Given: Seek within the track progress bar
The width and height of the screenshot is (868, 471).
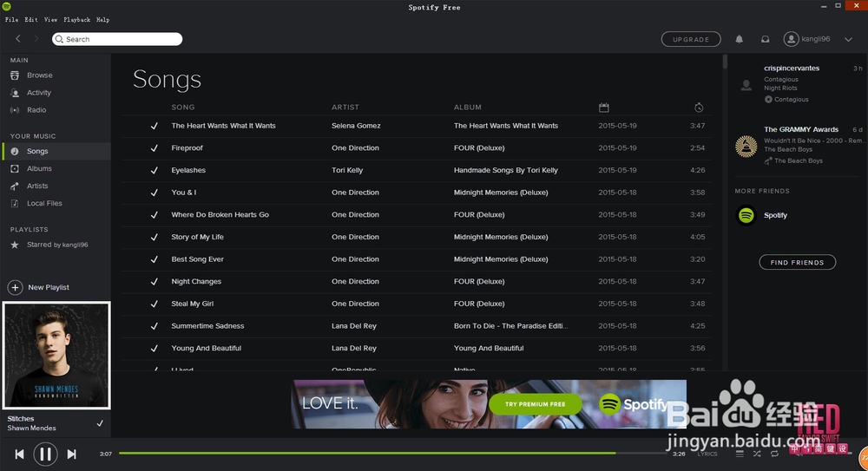Looking at the screenshot, I should pos(392,454).
